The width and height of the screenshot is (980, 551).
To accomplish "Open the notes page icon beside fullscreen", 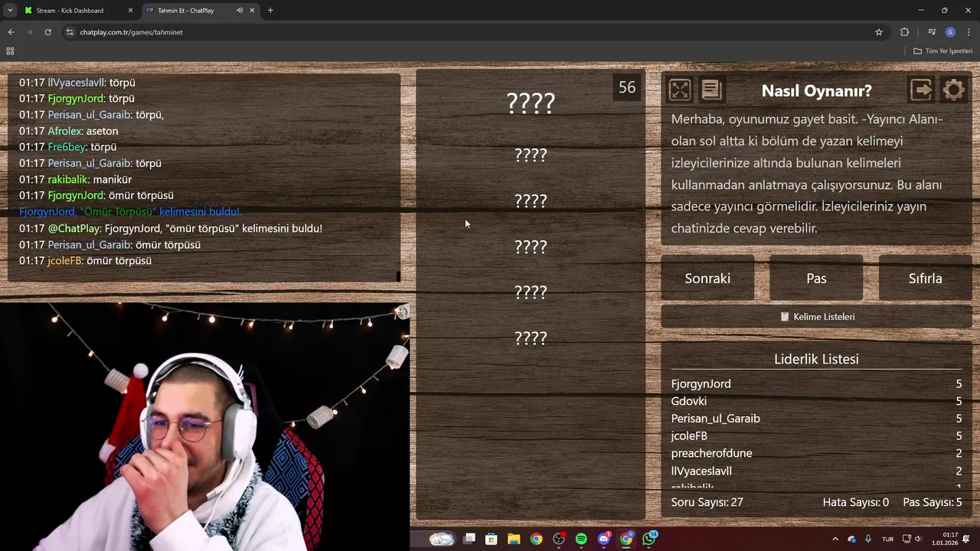I will [x=711, y=90].
